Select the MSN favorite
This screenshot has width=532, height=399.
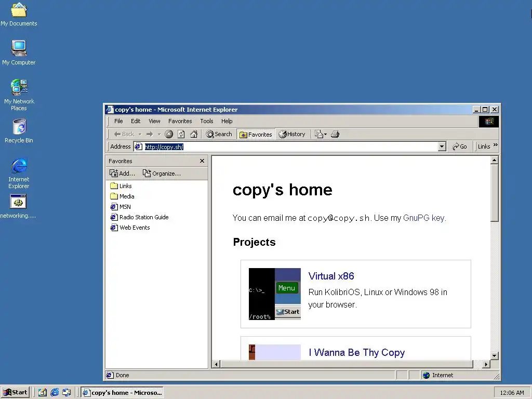tap(121, 207)
